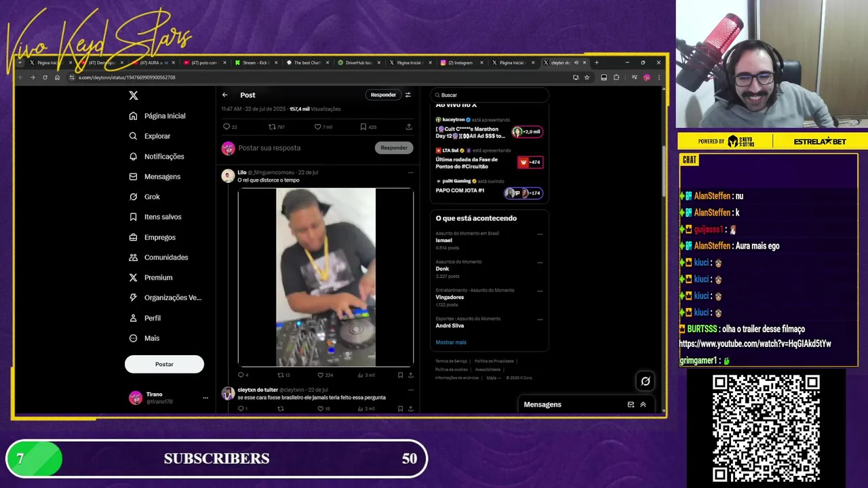The height and width of the screenshot is (488, 868).
Task: Click reply icon showing 4 under video
Action: tap(241, 375)
